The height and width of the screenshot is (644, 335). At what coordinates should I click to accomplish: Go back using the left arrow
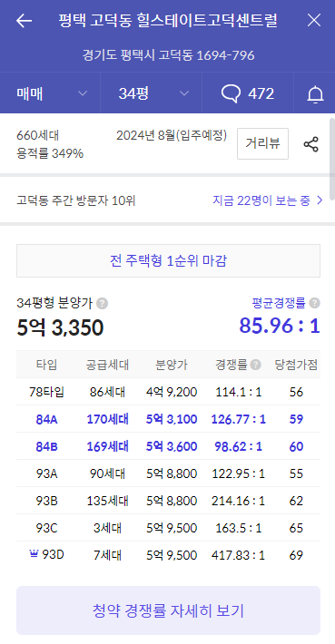[x=24, y=20]
